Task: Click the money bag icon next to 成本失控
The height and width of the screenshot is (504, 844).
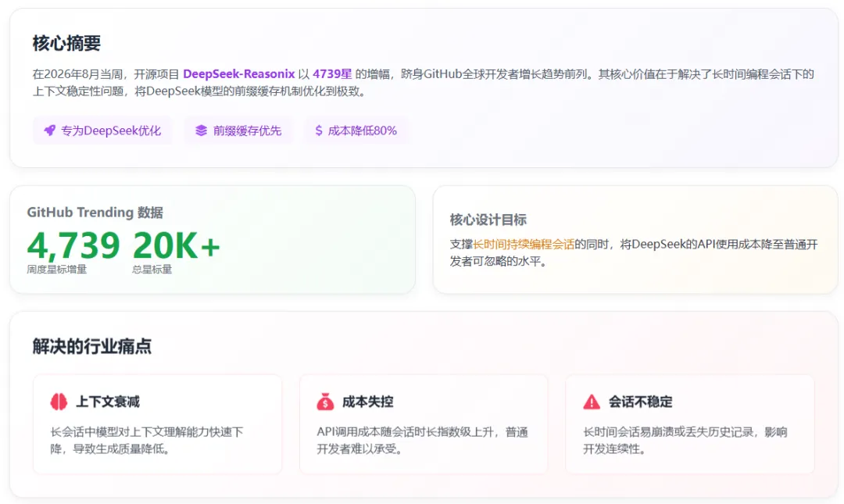Action: coord(325,402)
